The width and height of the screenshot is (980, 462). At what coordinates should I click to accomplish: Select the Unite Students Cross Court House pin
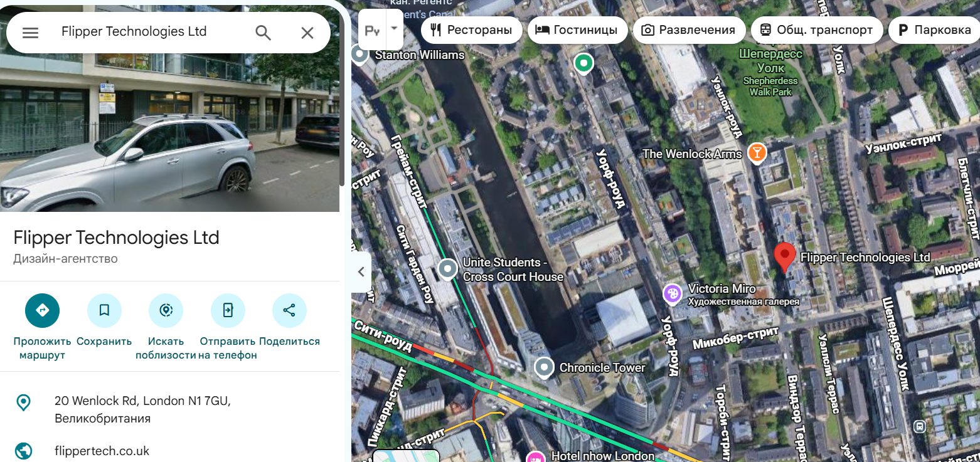coord(447,269)
